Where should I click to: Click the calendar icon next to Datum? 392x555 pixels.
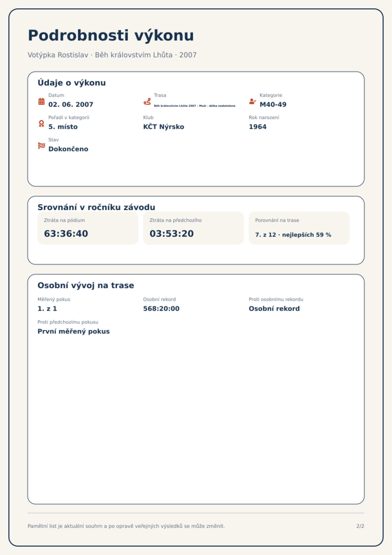[x=41, y=101]
